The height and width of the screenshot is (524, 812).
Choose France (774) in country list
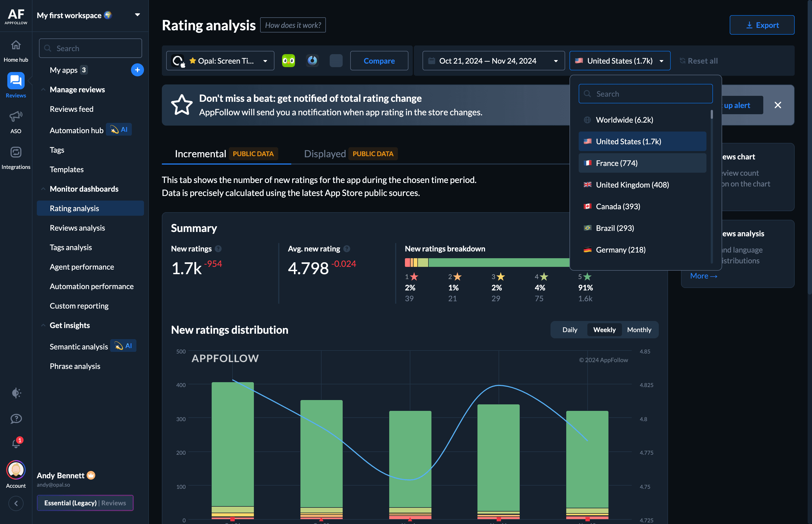pos(642,163)
